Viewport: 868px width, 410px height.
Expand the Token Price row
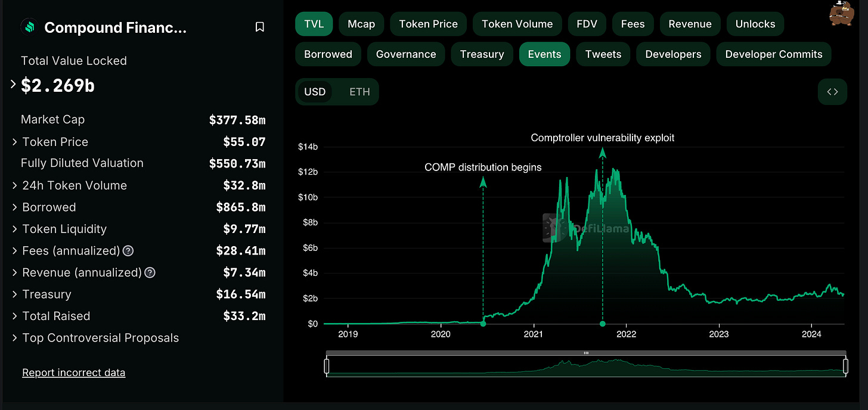pos(15,142)
